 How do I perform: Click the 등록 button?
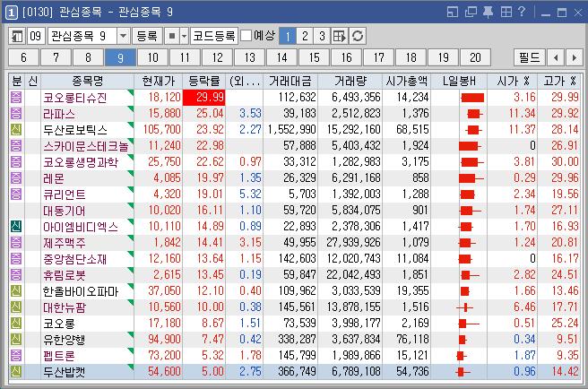pos(147,37)
